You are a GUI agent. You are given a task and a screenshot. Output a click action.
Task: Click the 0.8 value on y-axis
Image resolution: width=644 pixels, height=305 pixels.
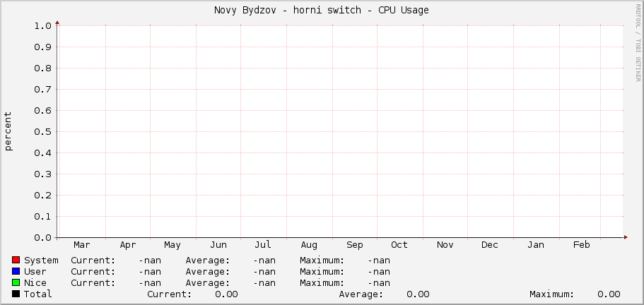click(x=42, y=68)
